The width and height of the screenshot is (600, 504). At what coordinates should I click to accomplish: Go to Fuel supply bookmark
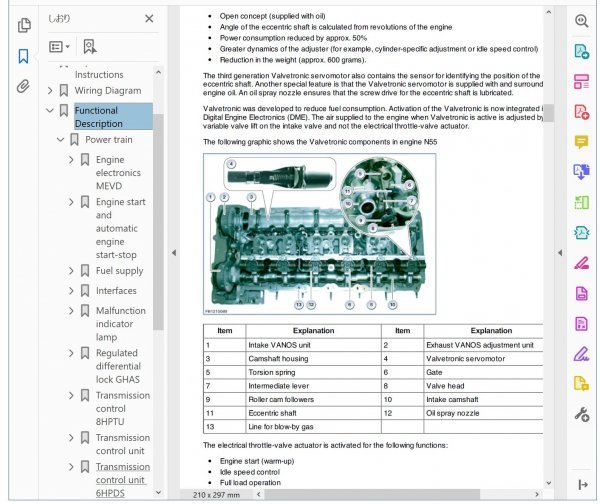[119, 271]
